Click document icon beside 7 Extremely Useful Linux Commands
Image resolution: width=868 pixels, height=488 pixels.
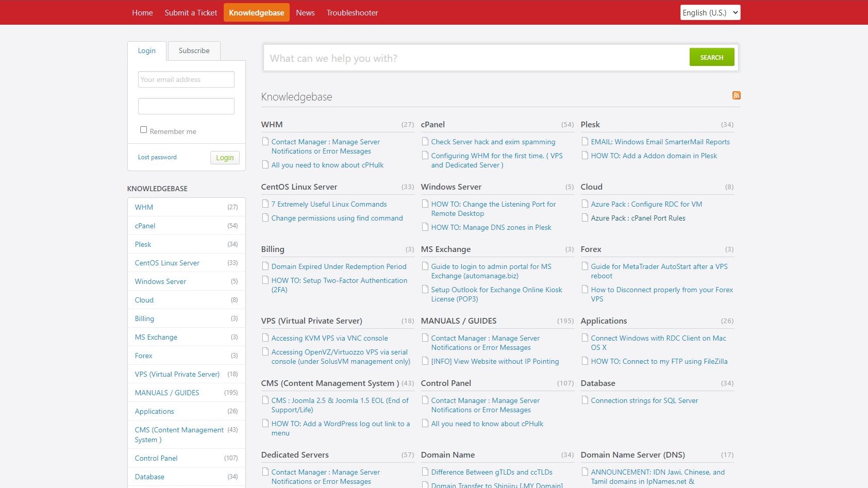coord(265,204)
